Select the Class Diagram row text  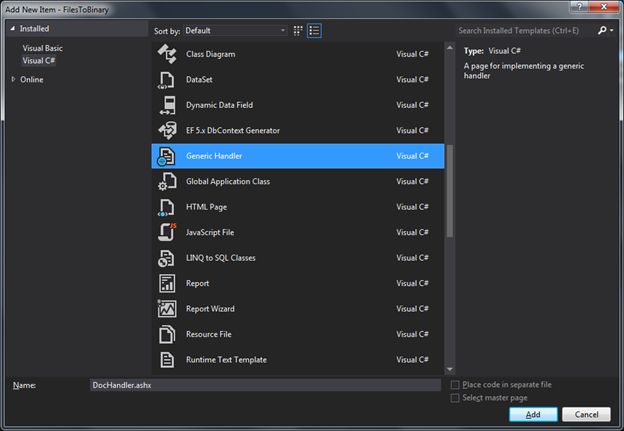point(211,54)
